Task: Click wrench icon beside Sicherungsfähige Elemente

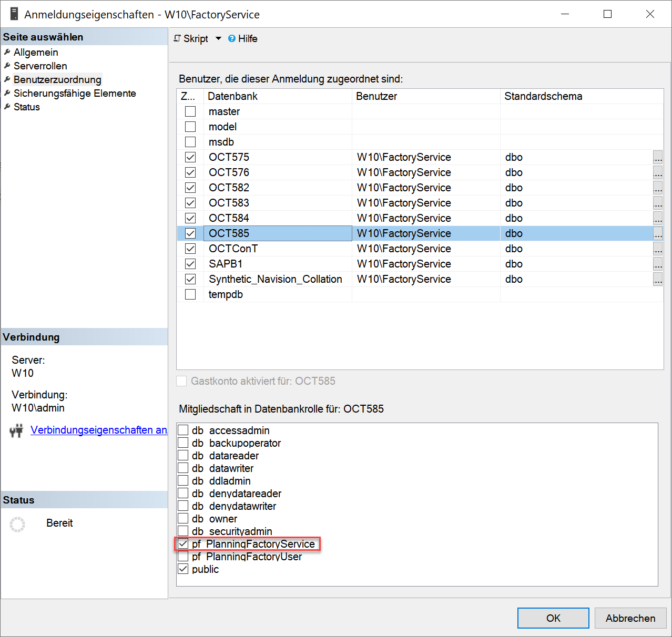Action: tap(7, 93)
